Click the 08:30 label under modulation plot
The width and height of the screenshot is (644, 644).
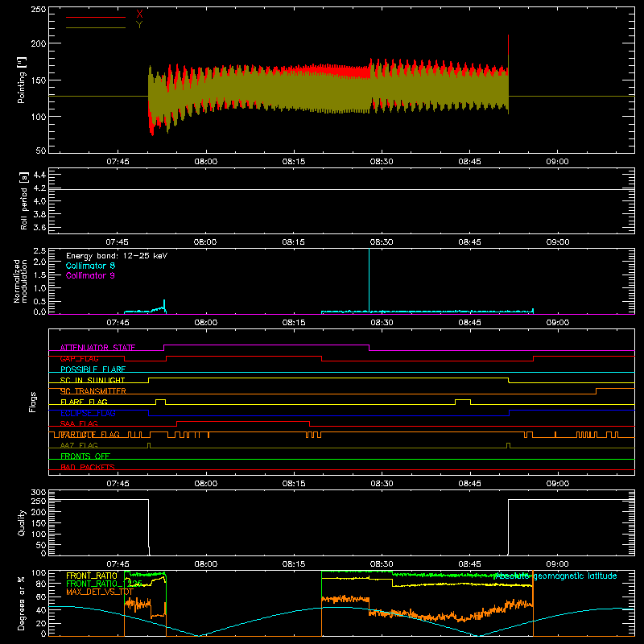pyautogui.click(x=382, y=323)
